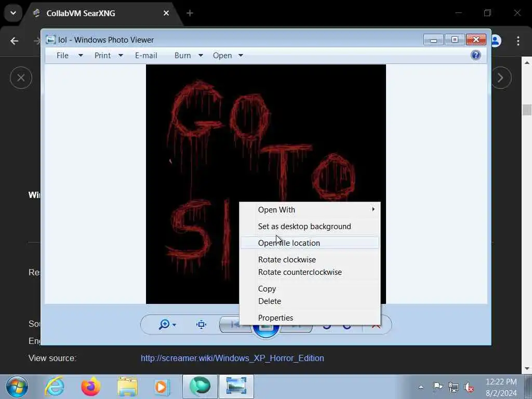The width and height of the screenshot is (532, 399).
Task: Open the browser three-dot menu
Action: 518,41
